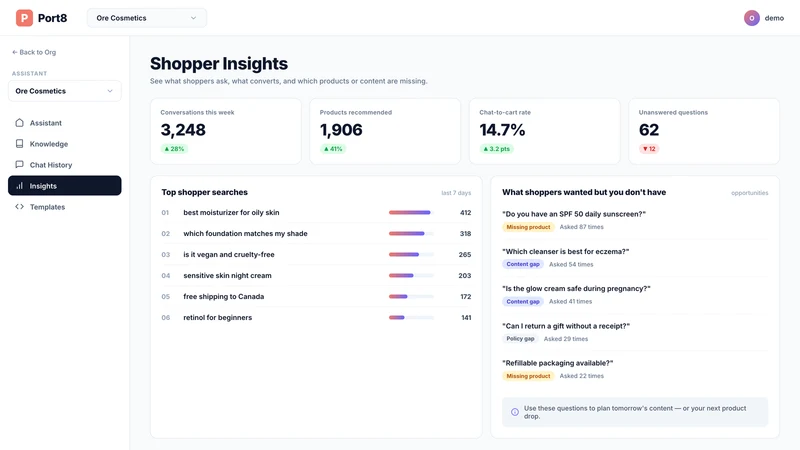Click the 14.7% chat-to-cart rate value
This screenshot has height=450, width=800.
click(502, 130)
